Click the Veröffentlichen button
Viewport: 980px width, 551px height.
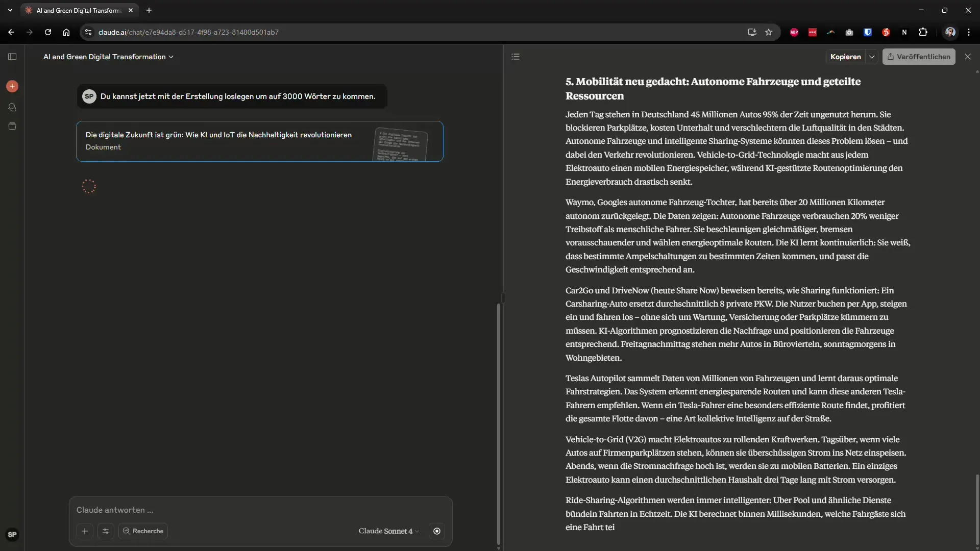tap(919, 57)
